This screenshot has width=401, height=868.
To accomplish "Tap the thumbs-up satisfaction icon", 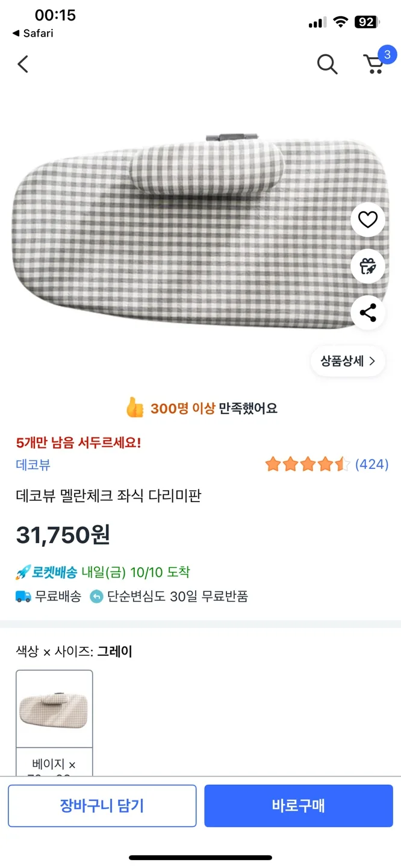I will (135, 408).
